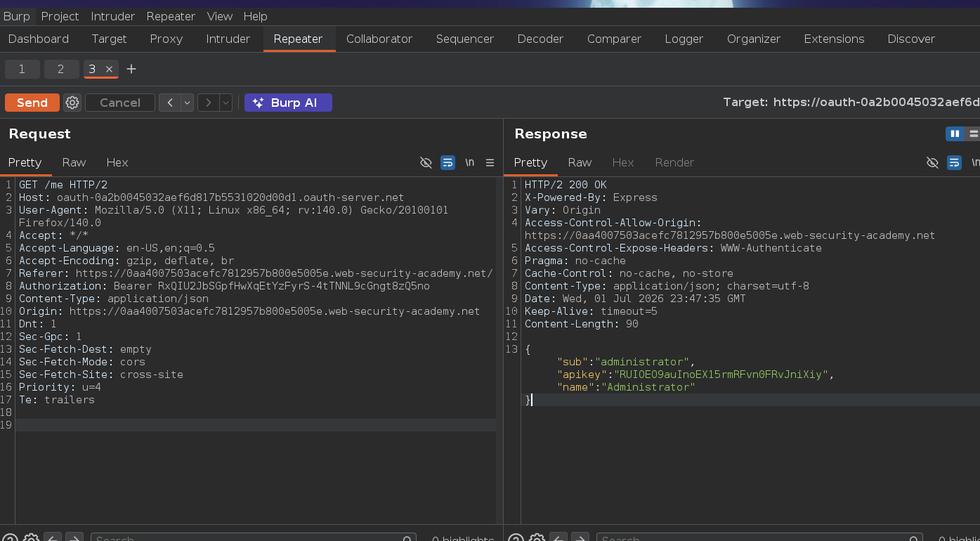Open the previous-history dropdown arrow
Screen dimensions: 980x541
click(188, 103)
